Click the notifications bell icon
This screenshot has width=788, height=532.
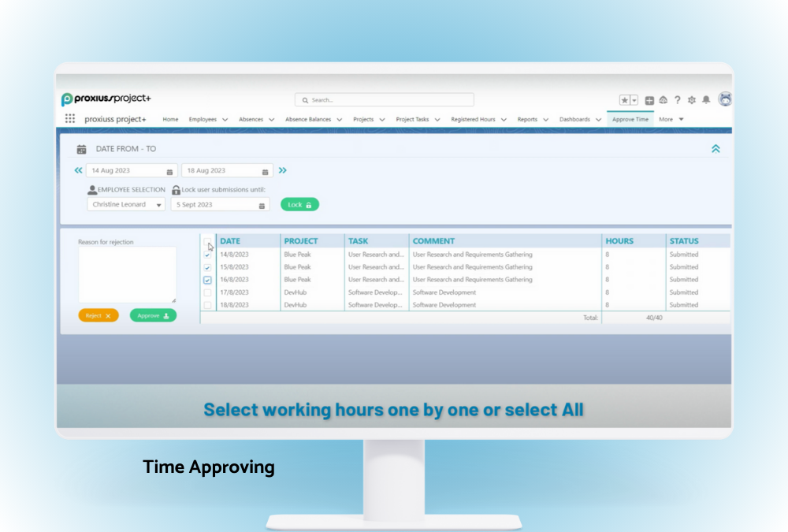[706, 100]
